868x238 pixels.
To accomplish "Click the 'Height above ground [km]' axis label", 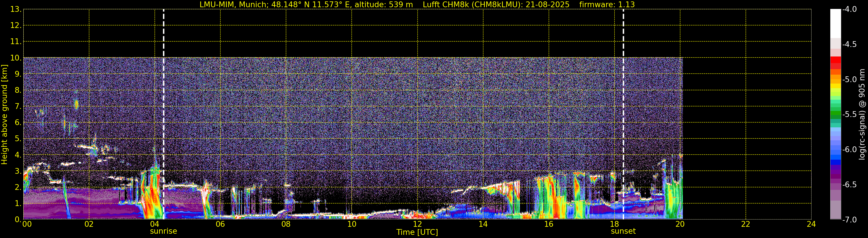I will [x=4, y=115].
